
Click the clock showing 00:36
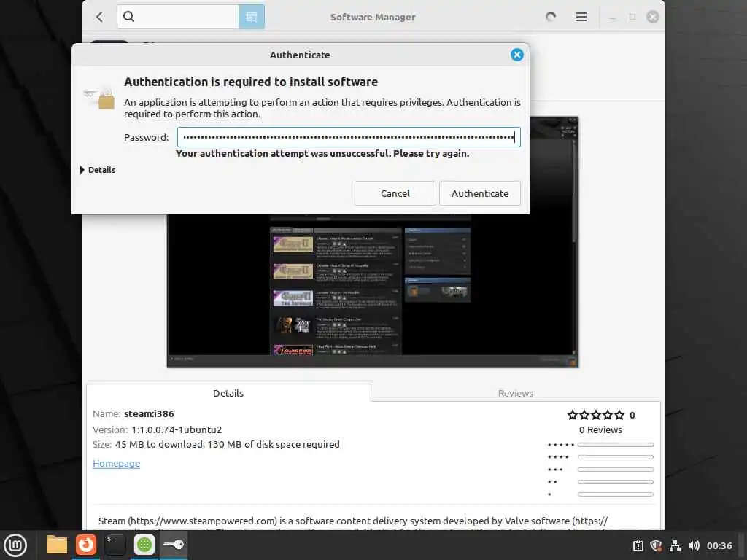point(719,545)
